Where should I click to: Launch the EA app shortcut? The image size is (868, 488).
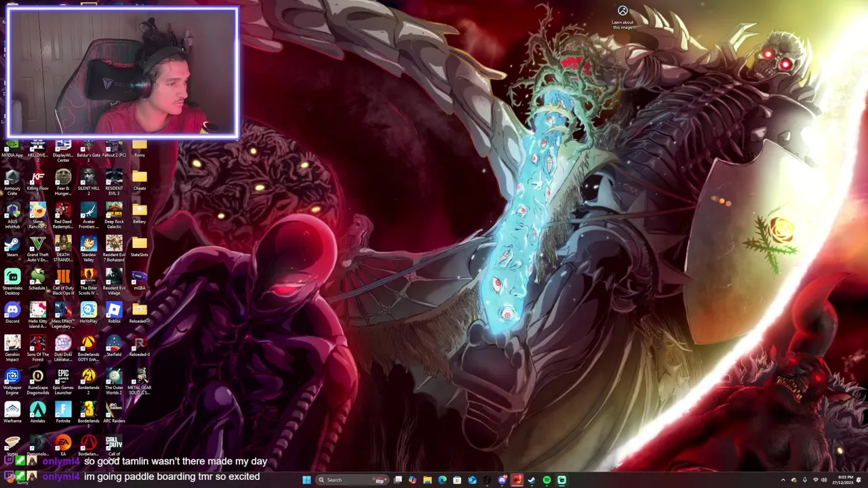(x=63, y=445)
